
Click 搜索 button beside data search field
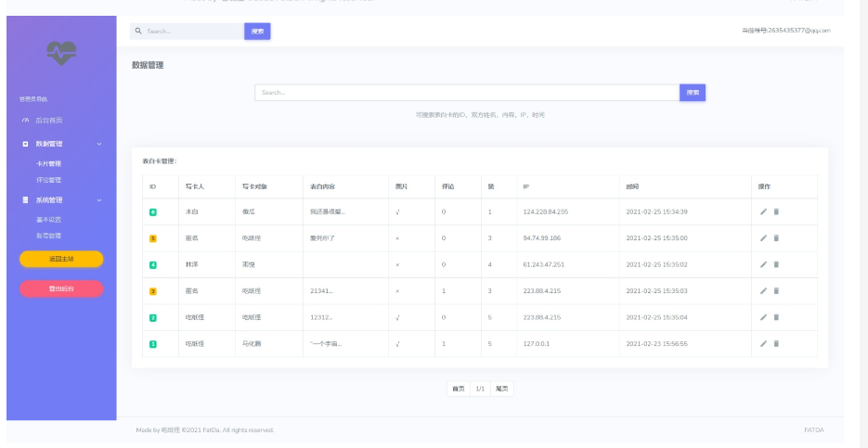pyautogui.click(x=693, y=93)
